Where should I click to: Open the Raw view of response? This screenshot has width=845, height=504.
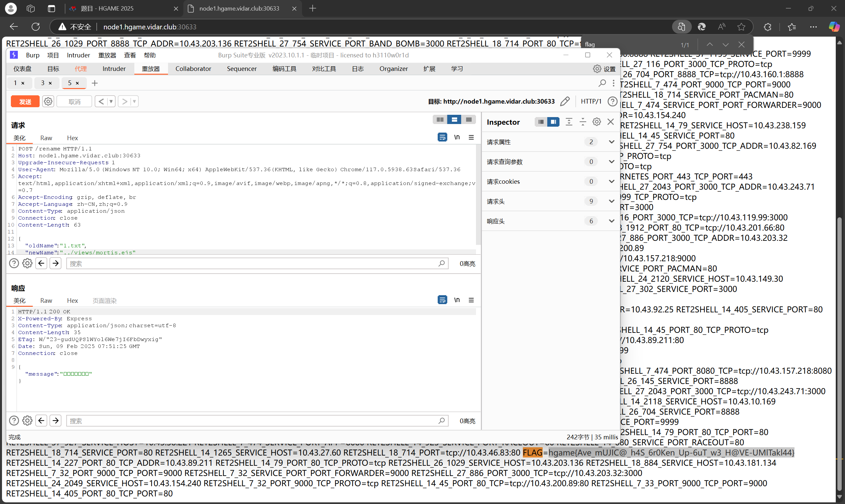click(x=46, y=300)
